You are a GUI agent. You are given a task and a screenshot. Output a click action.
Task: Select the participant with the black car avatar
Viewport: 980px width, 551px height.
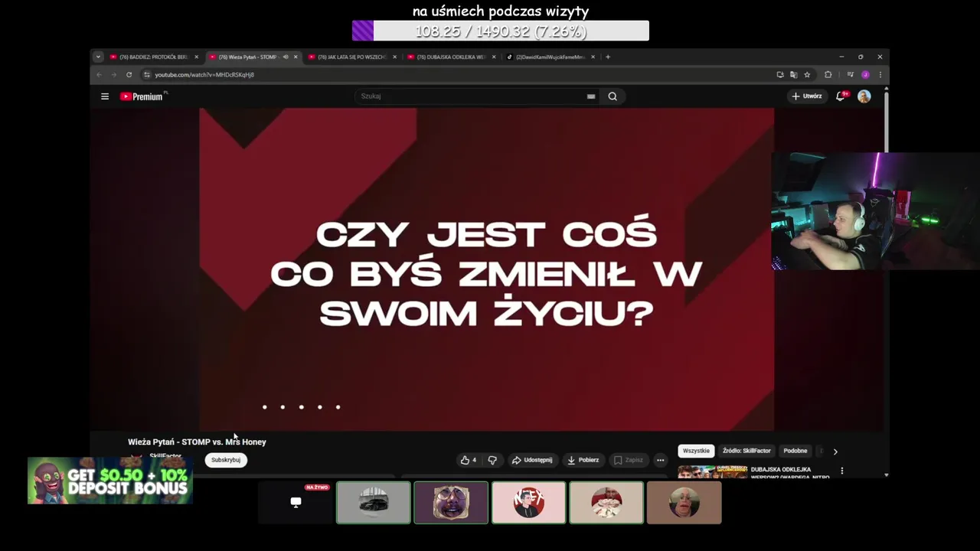coord(374,502)
